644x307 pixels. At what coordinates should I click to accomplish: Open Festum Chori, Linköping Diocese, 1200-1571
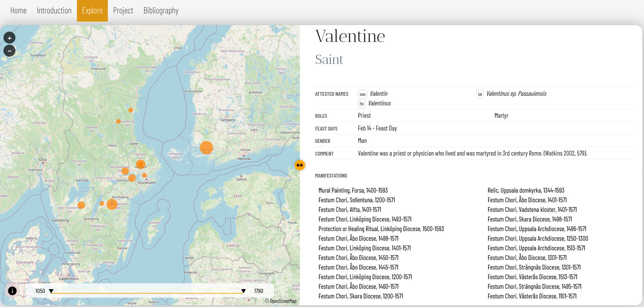[x=365, y=277]
